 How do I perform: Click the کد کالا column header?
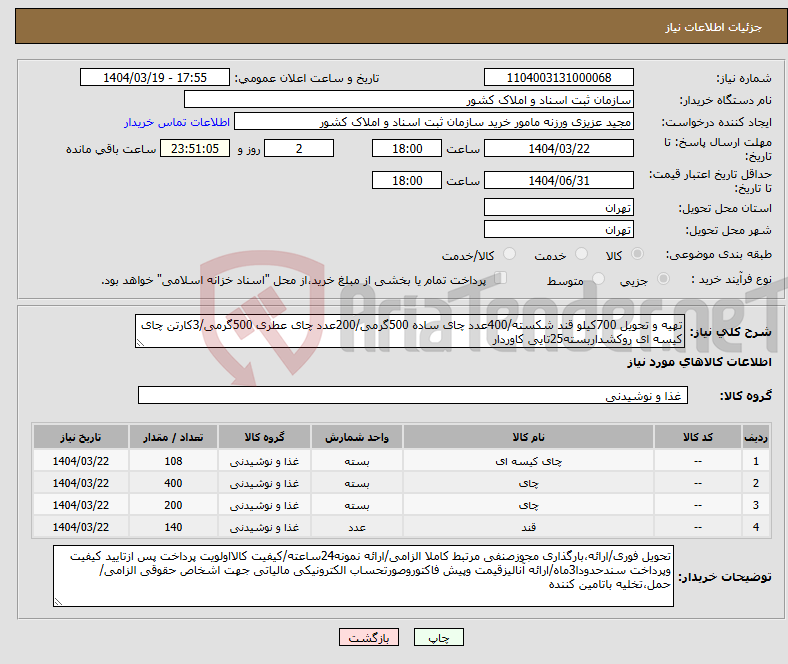698,437
